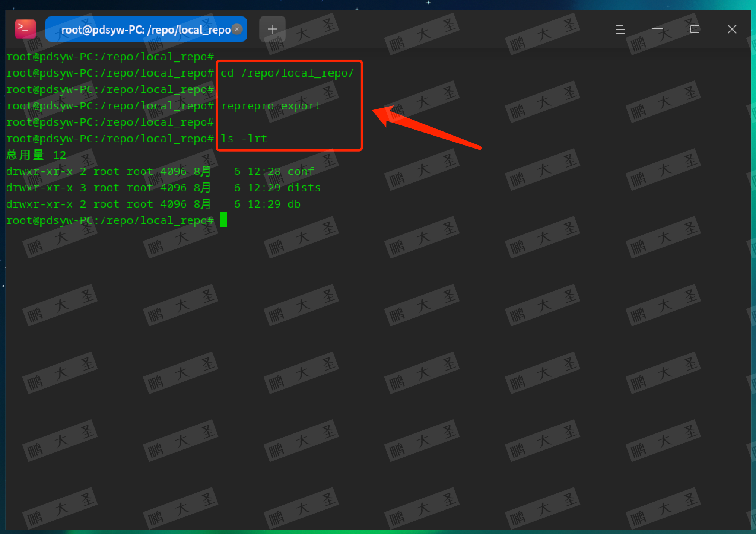Click the 'cd /repo/local_repo/' command text
Image resolution: width=756 pixels, height=534 pixels.
click(287, 73)
